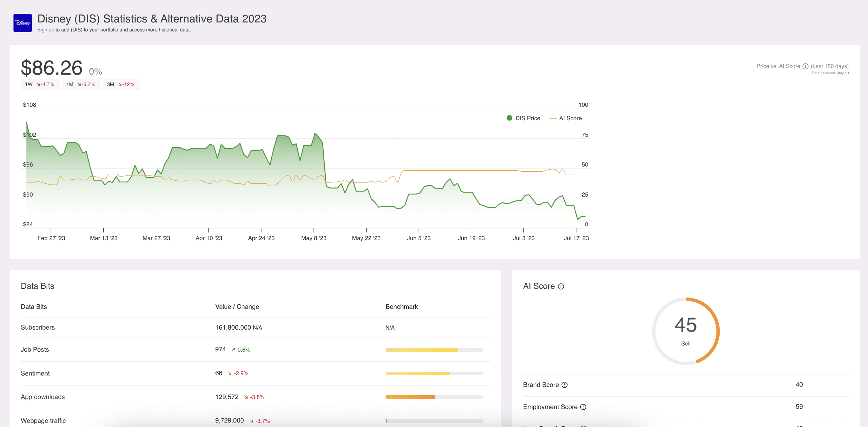Viewport: 868px width, 427px height.
Task: Click the AI Score 45 Sell gauge
Action: 686,331
